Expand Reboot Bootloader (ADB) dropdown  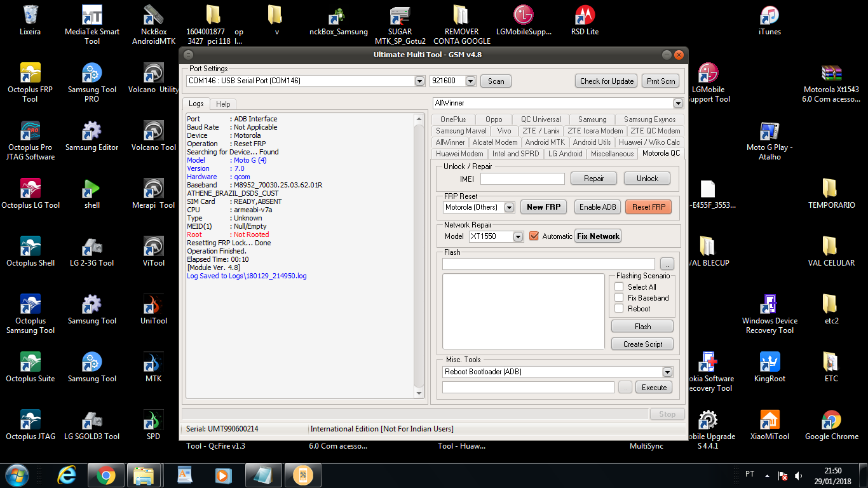click(x=667, y=372)
